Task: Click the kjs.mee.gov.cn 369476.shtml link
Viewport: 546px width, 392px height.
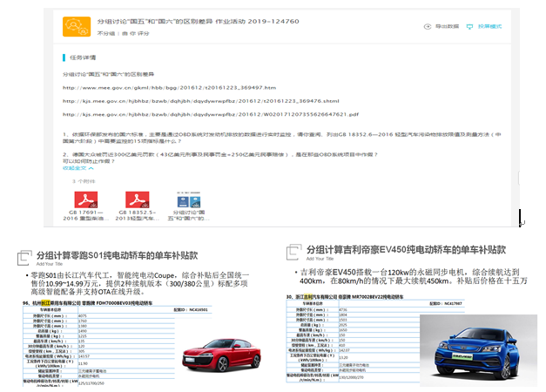Action: point(201,101)
